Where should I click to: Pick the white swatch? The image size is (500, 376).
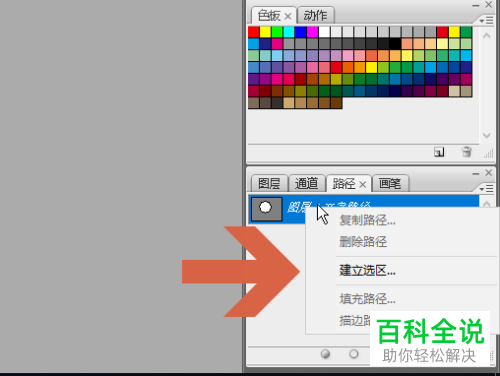tap(324, 32)
